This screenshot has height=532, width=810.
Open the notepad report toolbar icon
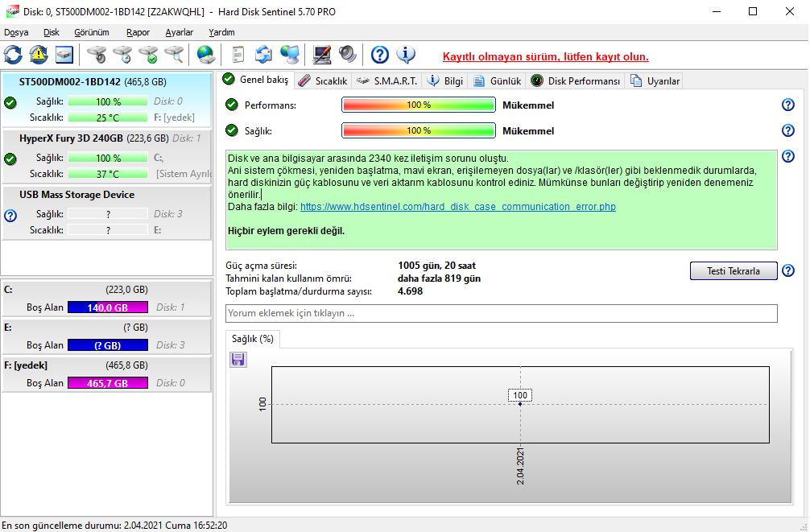(x=238, y=55)
